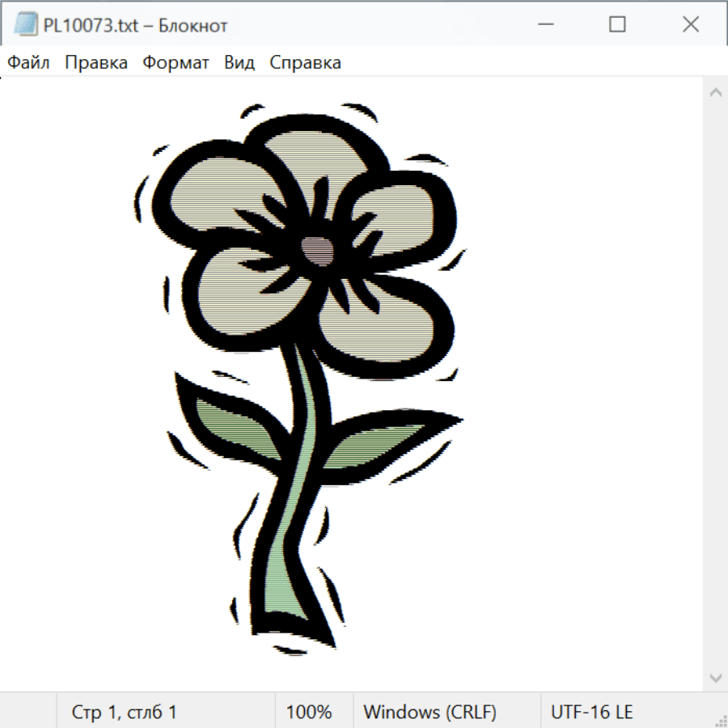Open the Файл menu
Image resolution: width=728 pixels, height=728 pixels.
pyautogui.click(x=29, y=63)
